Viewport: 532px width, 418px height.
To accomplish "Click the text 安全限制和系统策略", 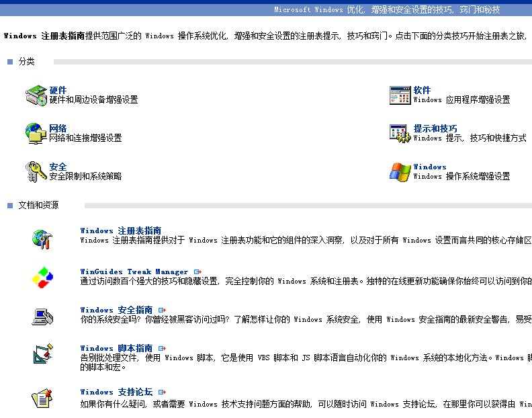I will [x=85, y=176].
